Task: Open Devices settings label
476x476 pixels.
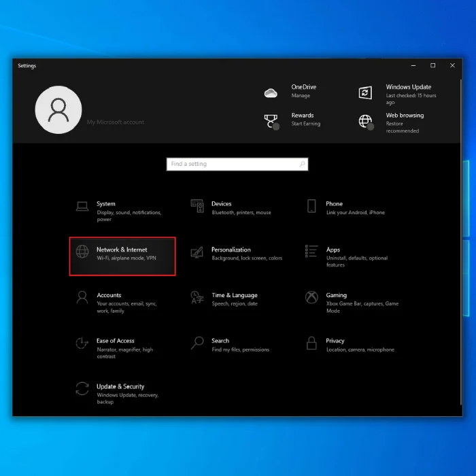Action: point(221,204)
